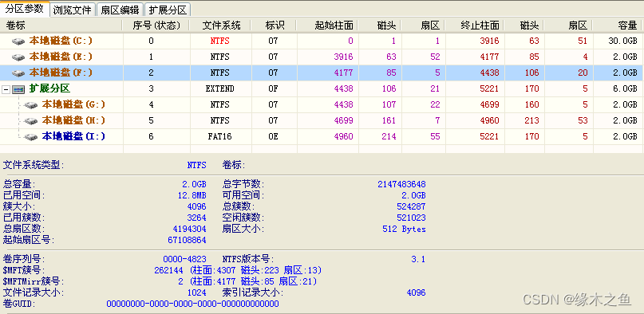Click the 0E identifier cell
The image size is (644, 314).
pyautogui.click(x=273, y=136)
